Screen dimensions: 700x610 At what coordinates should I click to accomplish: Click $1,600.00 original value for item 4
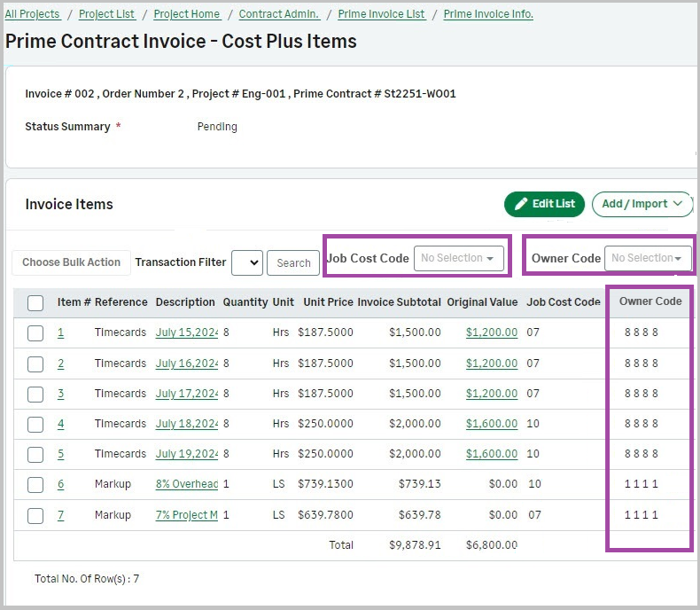coord(492,424)
